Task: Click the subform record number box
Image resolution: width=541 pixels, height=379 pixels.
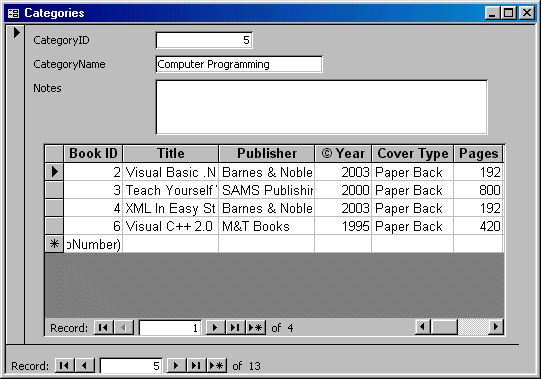Action: [170, 327]
